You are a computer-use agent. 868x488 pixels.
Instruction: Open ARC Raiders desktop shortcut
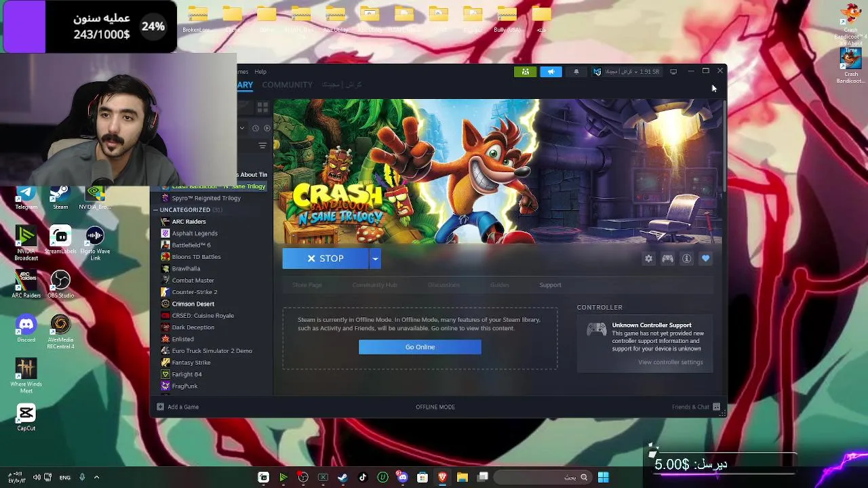(26, 285)
